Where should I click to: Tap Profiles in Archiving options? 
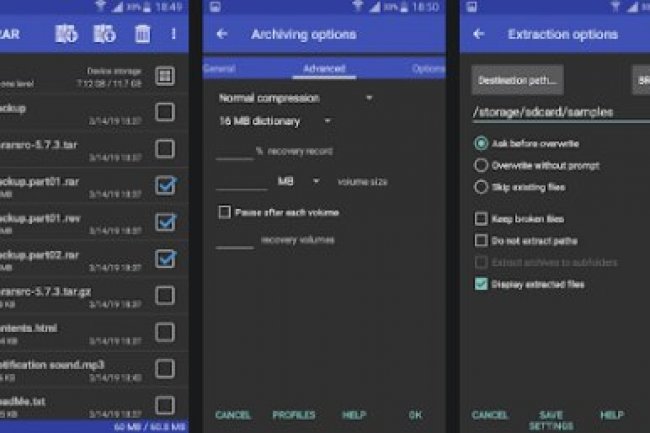[294, 415]
